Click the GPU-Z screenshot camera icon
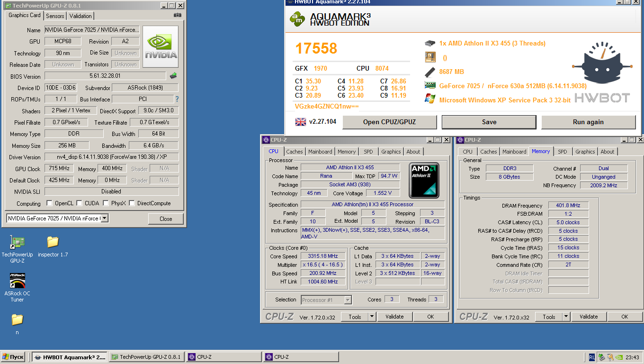The image size is (644, 364). coord(178,15)
